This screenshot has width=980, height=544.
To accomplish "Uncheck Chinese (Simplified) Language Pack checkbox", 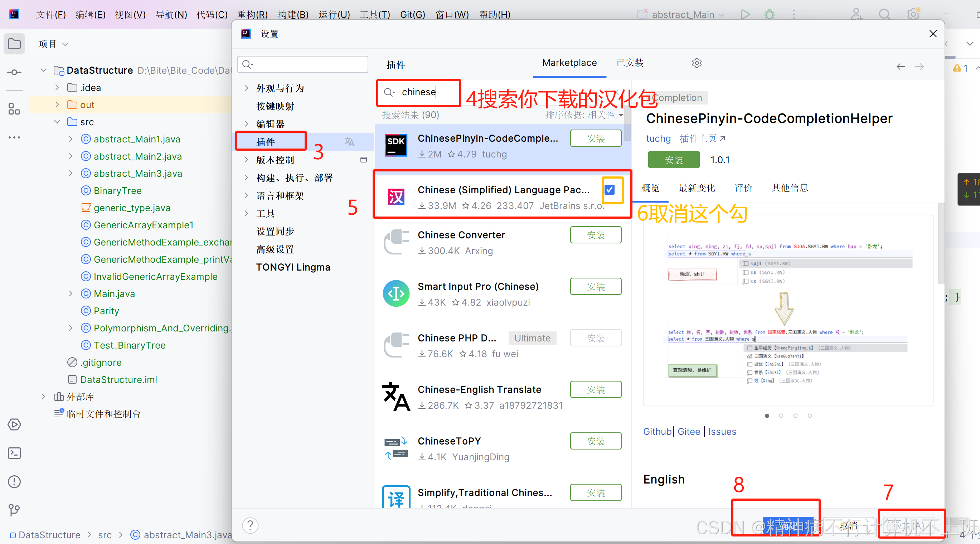I will (610, 189).
